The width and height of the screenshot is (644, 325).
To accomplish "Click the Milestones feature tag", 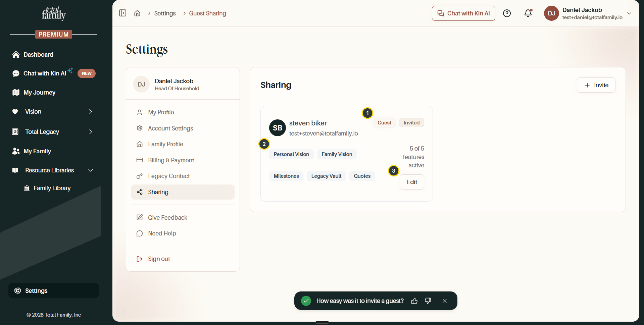I will coord(286,176).
